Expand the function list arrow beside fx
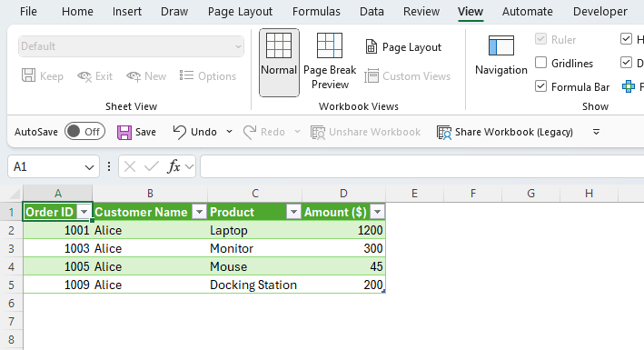 189,166
